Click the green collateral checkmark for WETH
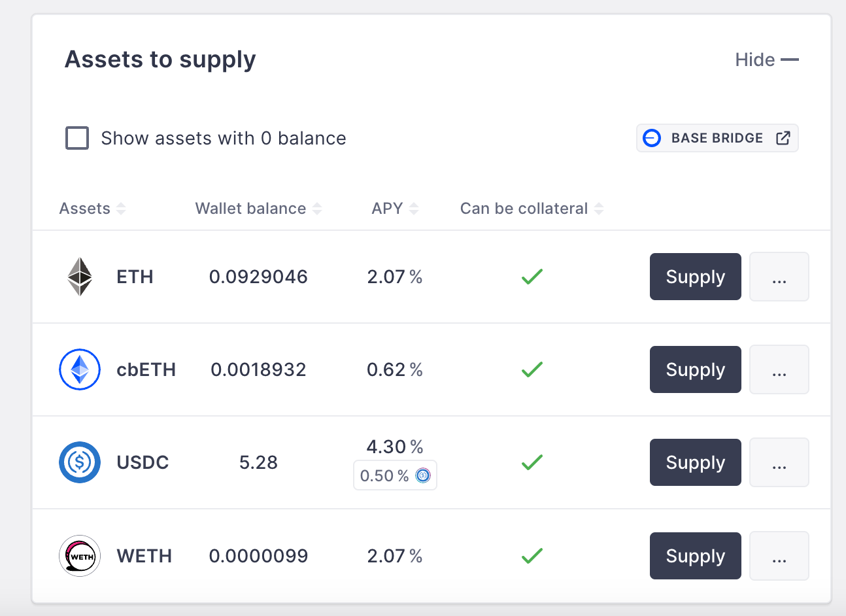 point(532,556)
